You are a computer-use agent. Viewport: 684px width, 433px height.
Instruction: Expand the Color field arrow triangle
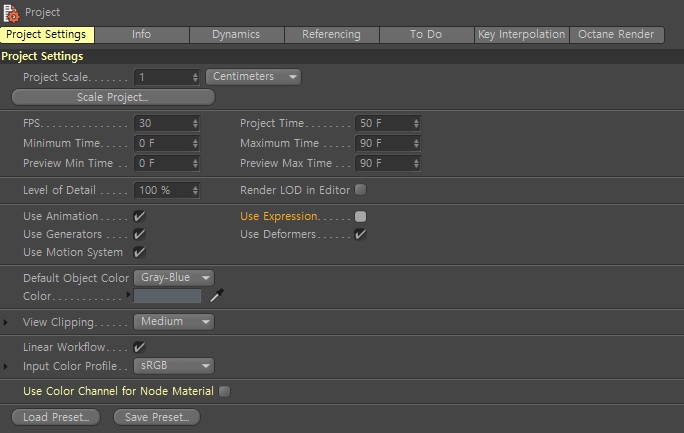click(x=128, y=294)
